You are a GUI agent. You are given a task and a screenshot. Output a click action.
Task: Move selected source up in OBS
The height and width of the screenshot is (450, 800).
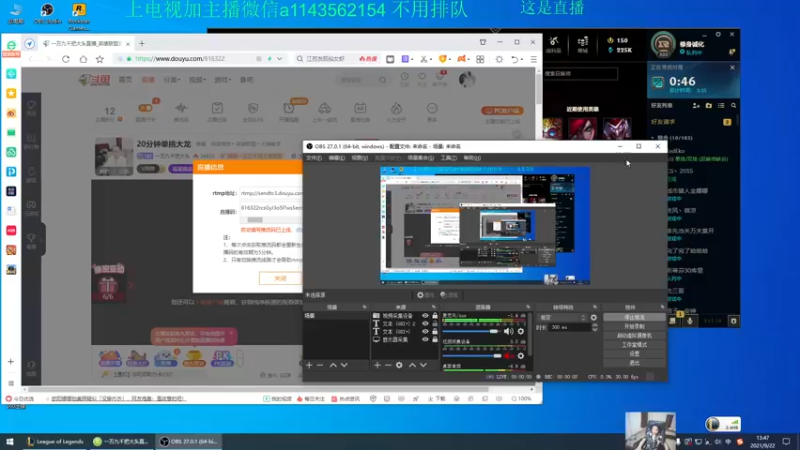point(412,365)
